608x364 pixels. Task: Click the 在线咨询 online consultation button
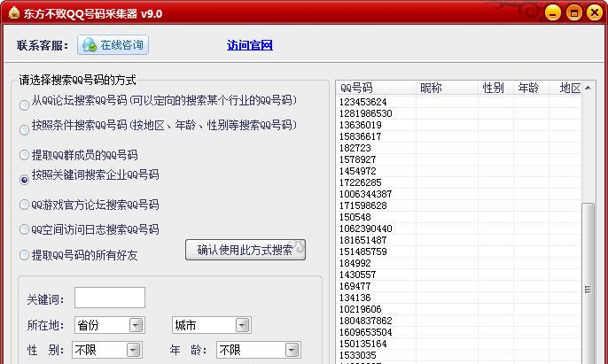pos(113,45)
